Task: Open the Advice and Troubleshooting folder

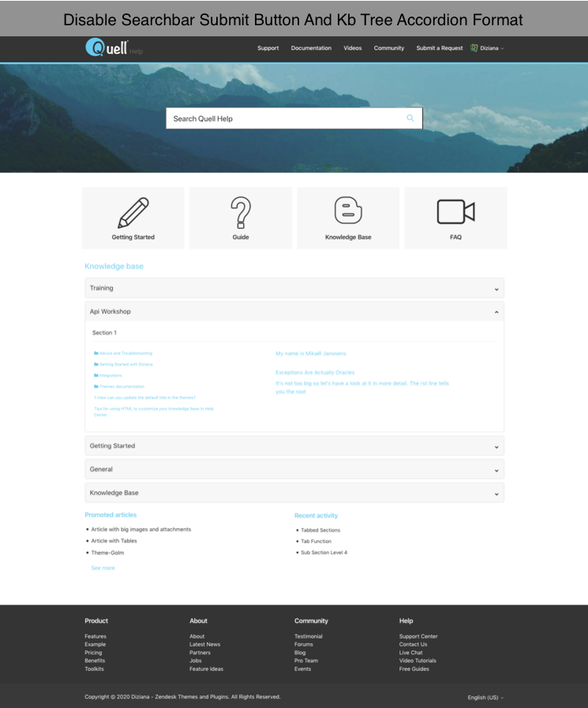Action: (124, 354)
